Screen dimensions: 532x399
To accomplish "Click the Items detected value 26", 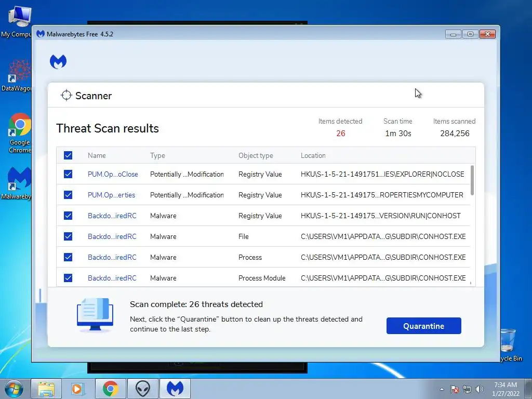I will coord(341,134).
